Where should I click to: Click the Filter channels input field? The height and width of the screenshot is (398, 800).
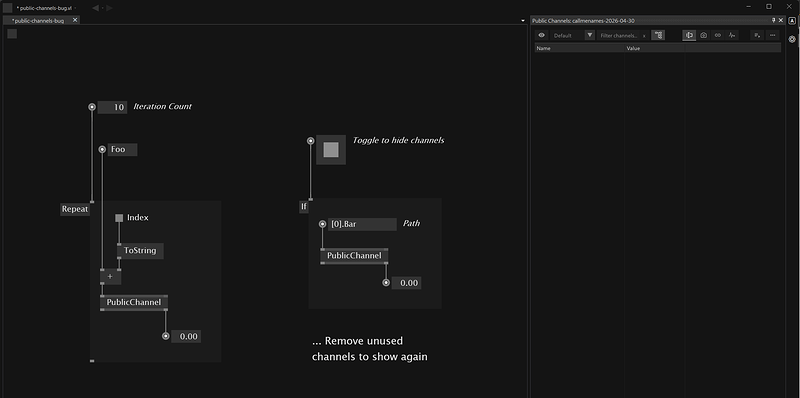click(618, 36)
